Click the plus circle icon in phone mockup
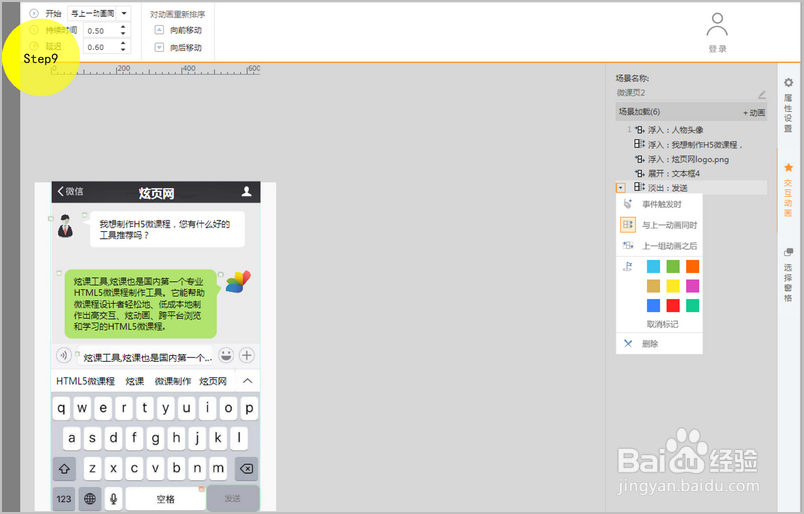The image size is (804, 514). tap(247, 355)
